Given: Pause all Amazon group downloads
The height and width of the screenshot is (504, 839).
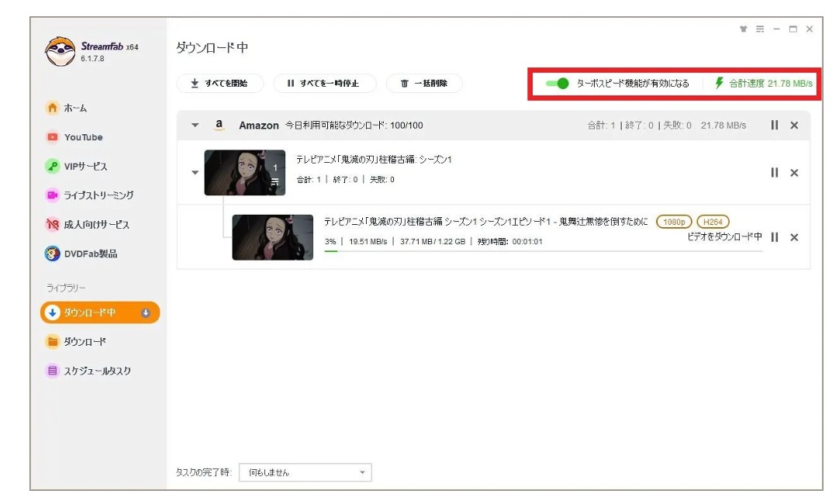Looking at the screenshot, I should click(775, 125).
